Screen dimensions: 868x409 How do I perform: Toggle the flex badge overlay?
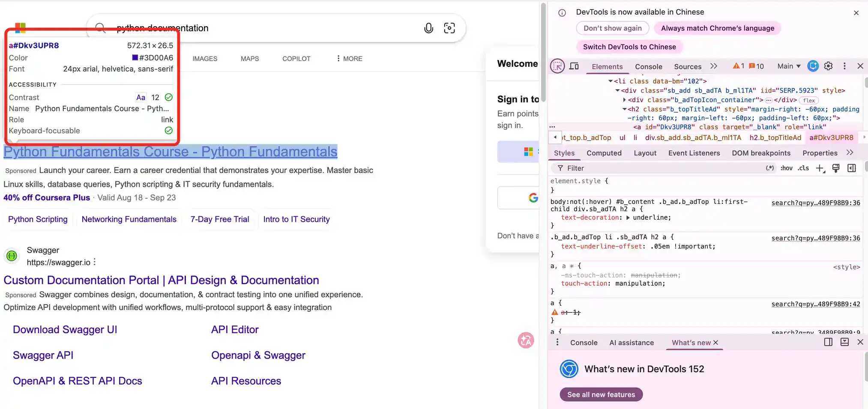pyautogui.click(x=809, y=100)
